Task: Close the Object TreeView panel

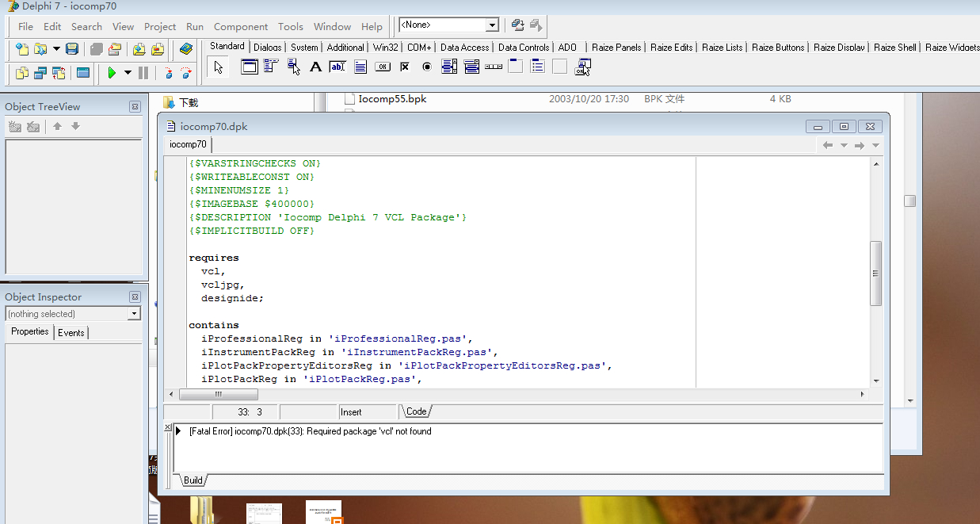Action: [x=135, y=107]
